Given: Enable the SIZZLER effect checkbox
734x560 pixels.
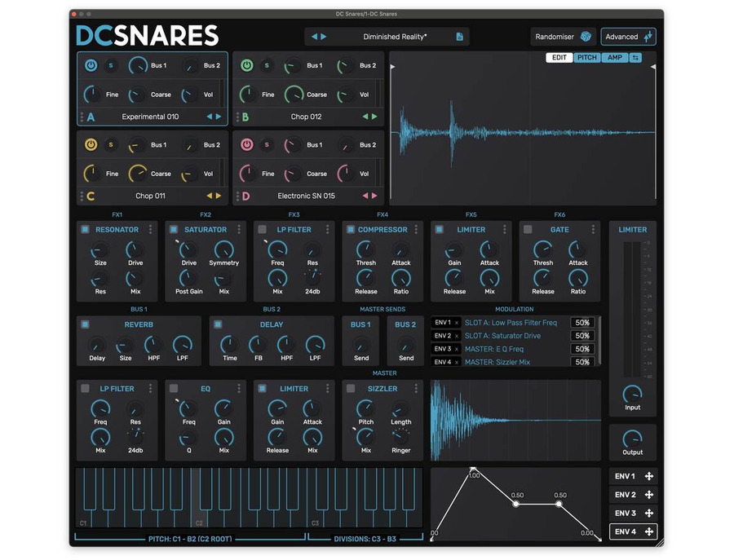Looking at the screenshot, I should pyautogui.click(x=351, y=388).
